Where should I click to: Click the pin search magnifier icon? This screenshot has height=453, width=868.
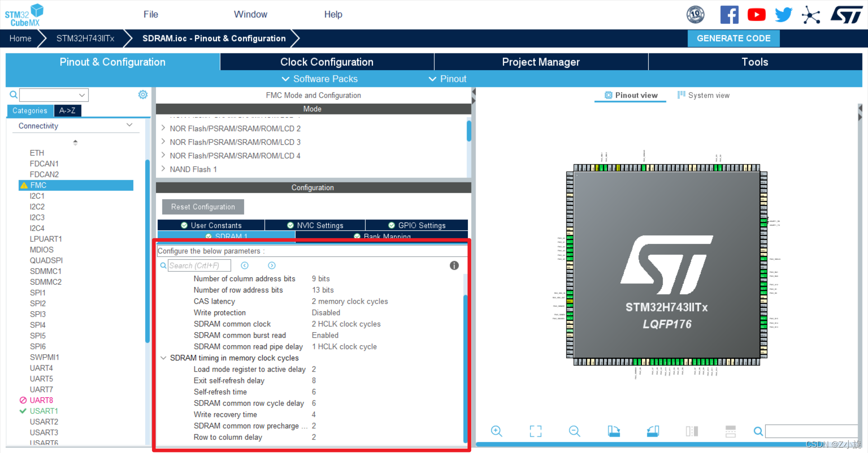tap(758, 431)
